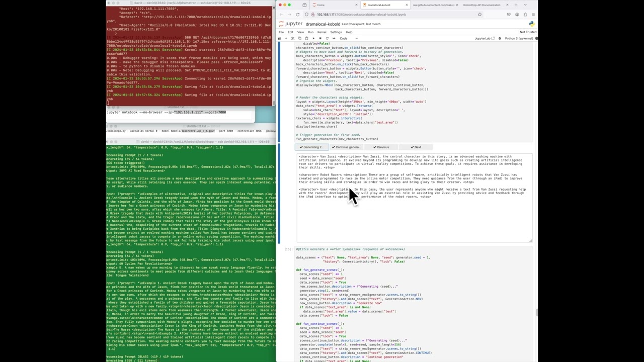Go back in the Firefox browser
Screen dimensions: 644x362
[x=281, y=15]
